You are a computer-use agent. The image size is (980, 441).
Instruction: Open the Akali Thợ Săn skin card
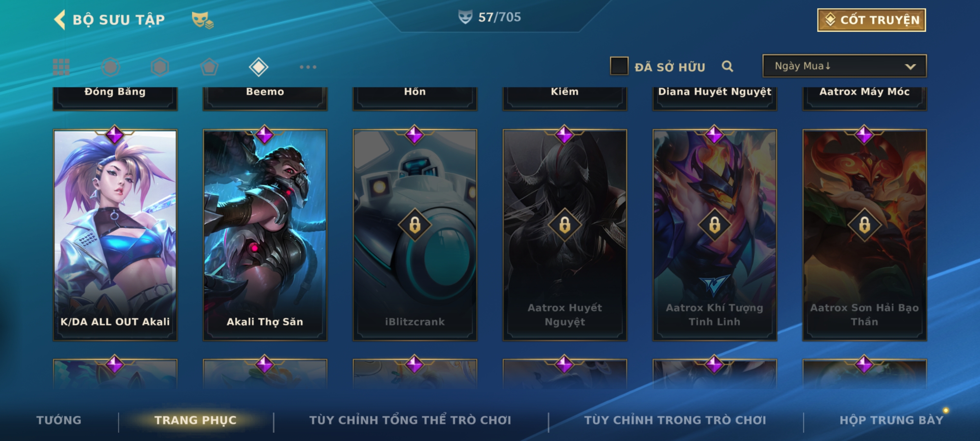click(265, 235)
